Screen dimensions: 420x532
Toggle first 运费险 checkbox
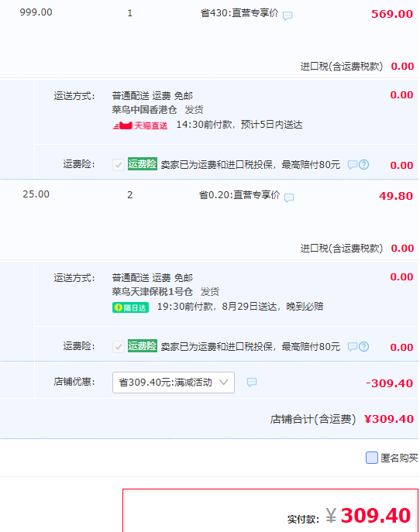pos(119,165)
